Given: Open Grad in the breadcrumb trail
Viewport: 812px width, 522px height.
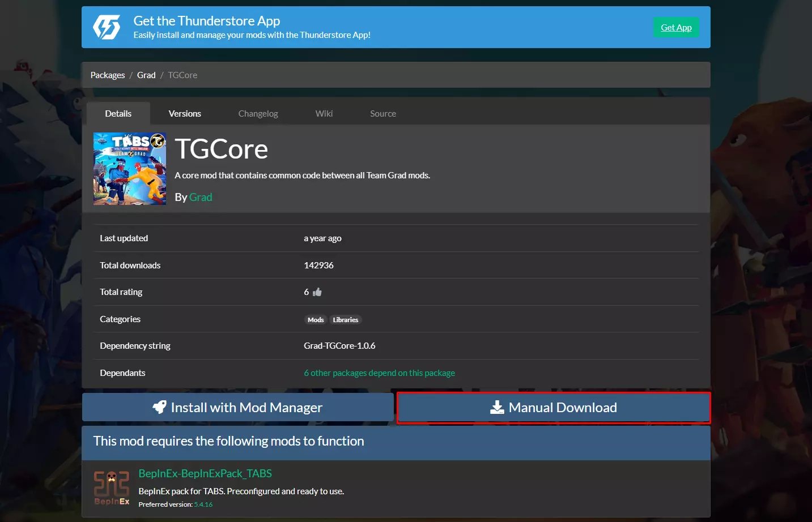Looking at the screenshot, I should (146, 75).
